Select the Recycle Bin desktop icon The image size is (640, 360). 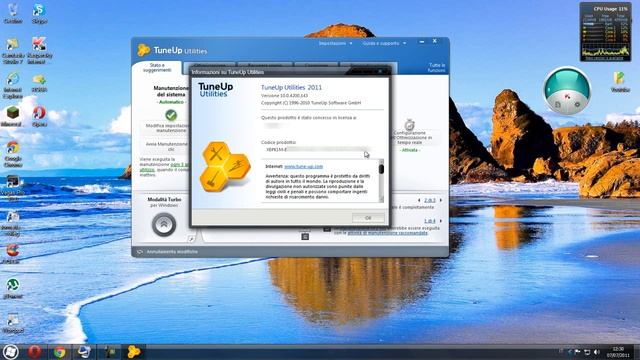13,13
